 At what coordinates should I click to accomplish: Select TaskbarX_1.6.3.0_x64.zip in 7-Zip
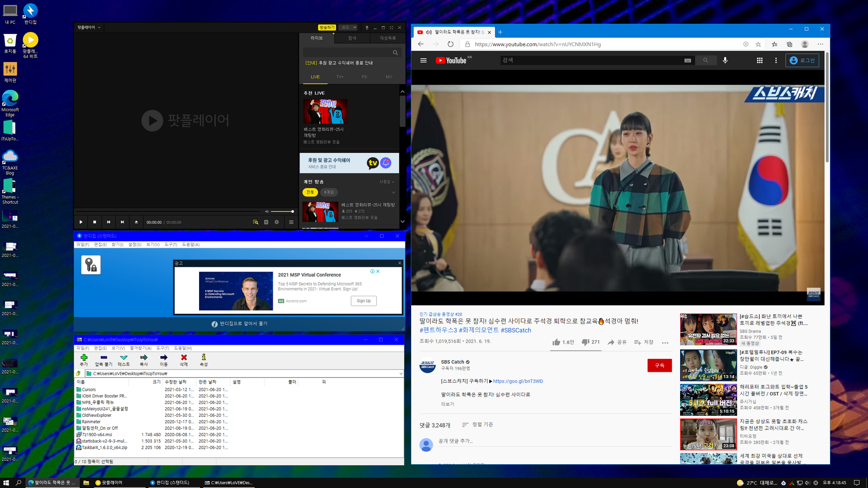[x=104, y=448]
